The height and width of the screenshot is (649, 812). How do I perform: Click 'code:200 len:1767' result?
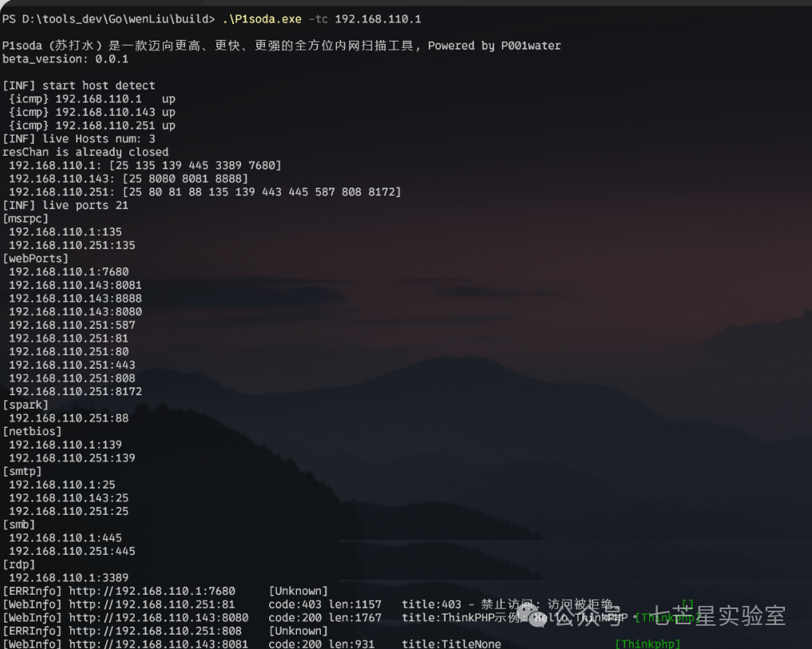pos(325,617)
